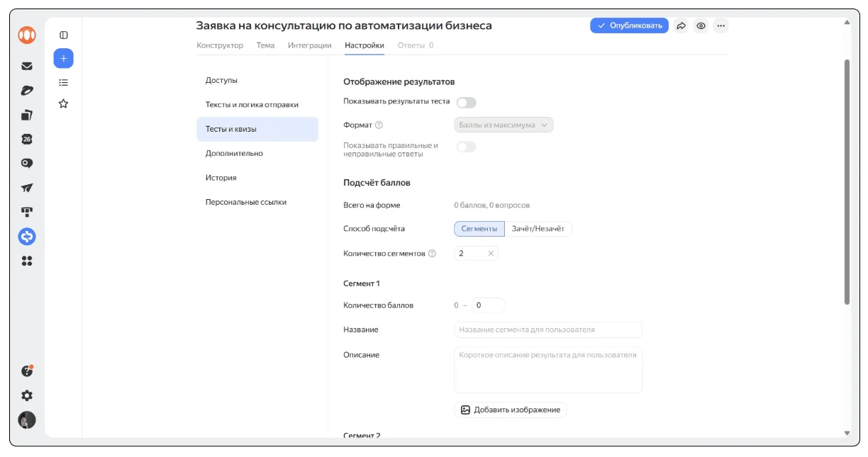Switch to Настройки tab

365,45
